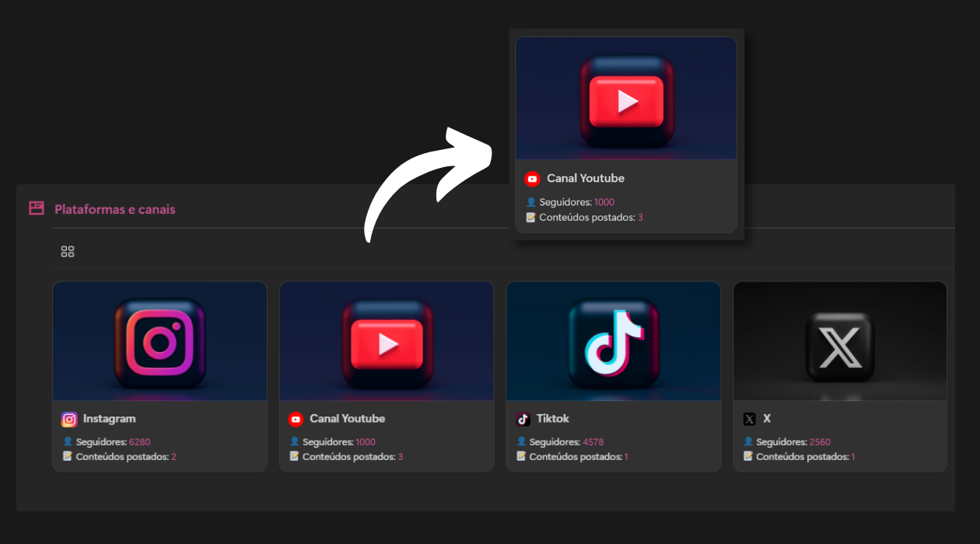Select Tiktok Conteúdos postados value 1
Viewport: 980px width, 544px height.
626,457
